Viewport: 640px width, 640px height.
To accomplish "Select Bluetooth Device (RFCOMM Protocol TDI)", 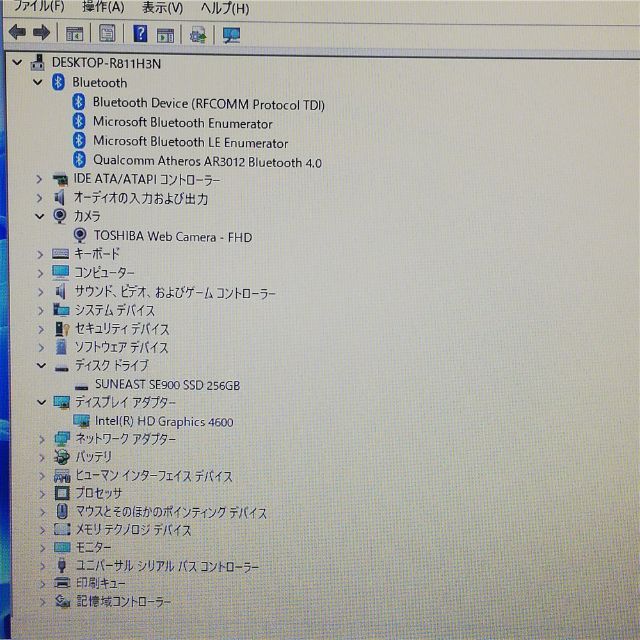I will pyautogui.click(x=209, y=104).
